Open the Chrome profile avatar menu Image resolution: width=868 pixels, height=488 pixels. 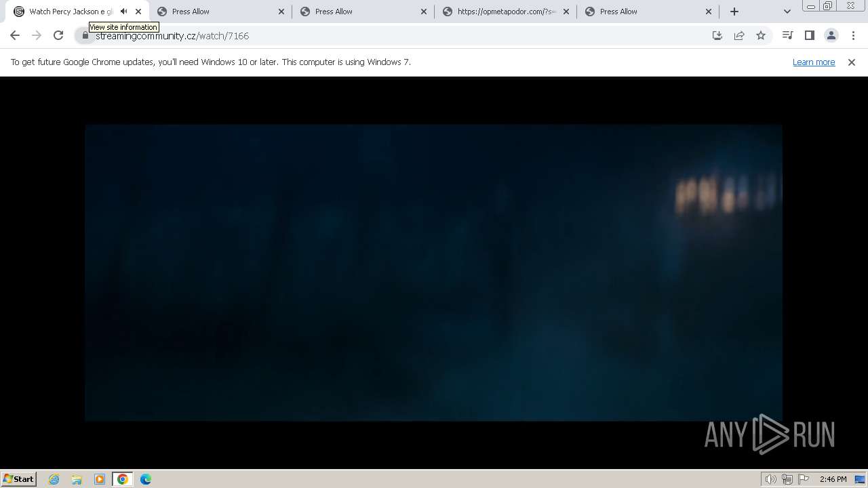coord(831,35)
